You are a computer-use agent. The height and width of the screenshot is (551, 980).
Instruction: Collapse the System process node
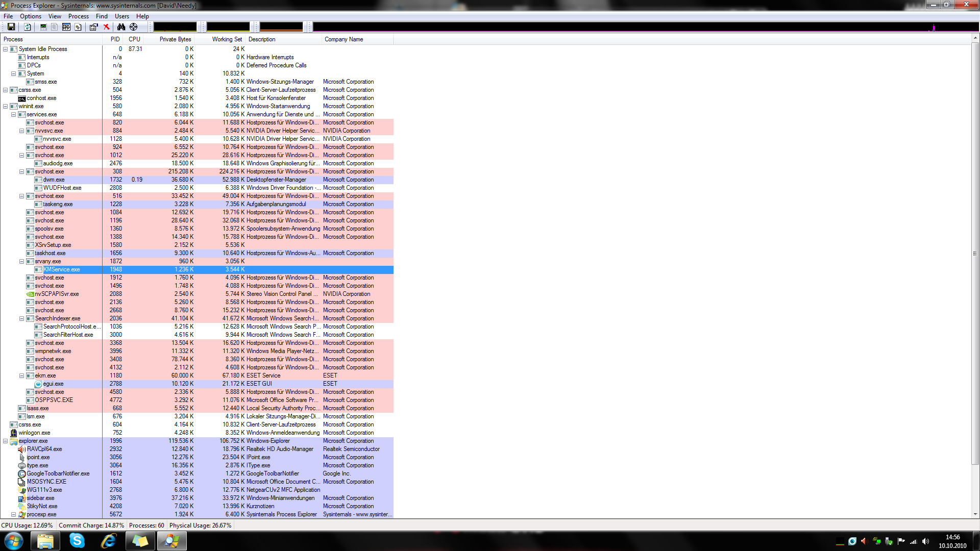click(x=14, y=73)
